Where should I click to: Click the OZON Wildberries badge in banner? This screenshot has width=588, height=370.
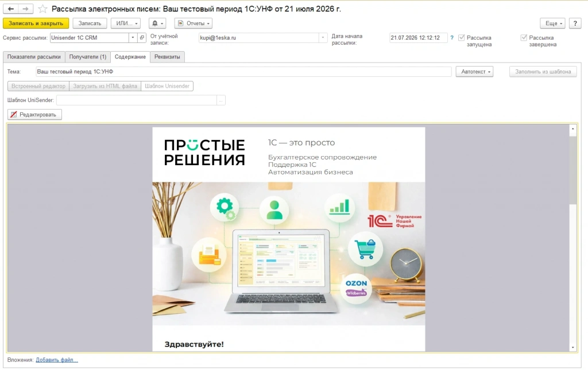(356, 287)
